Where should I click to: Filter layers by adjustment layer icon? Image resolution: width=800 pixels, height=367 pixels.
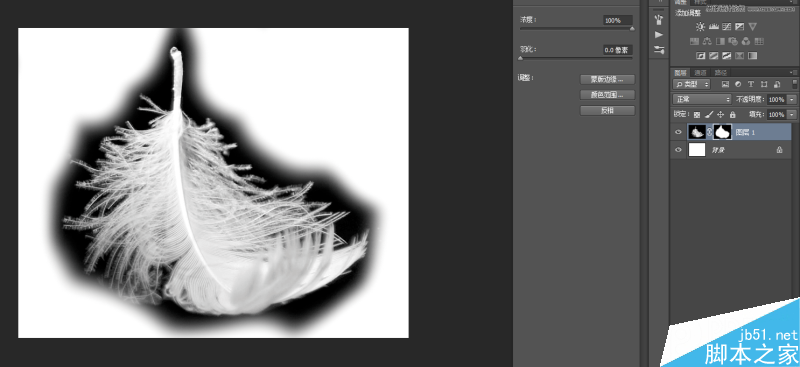pos(738,84)
